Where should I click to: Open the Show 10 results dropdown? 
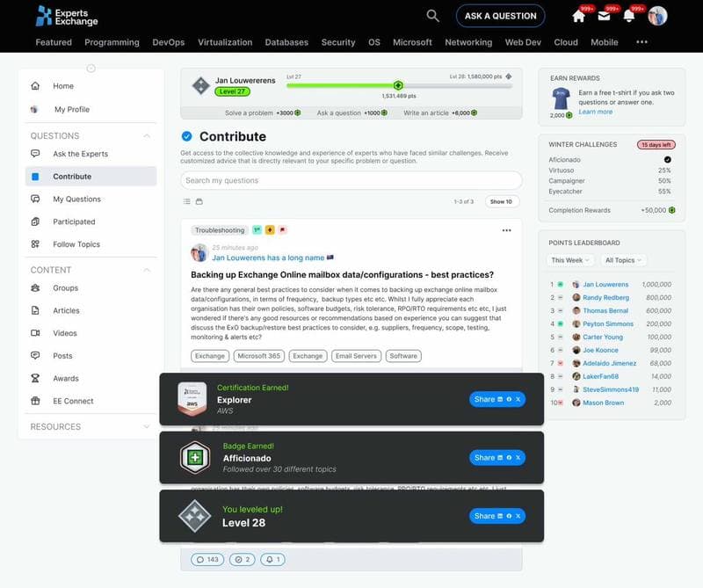point(501,201)
